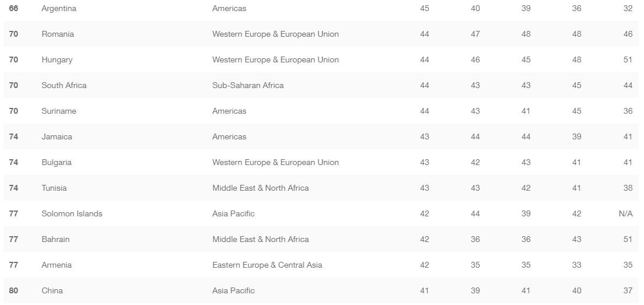Click Sub-Saharan Africa region text
This screenshot has height=305, width=644.
click(248, 86)
